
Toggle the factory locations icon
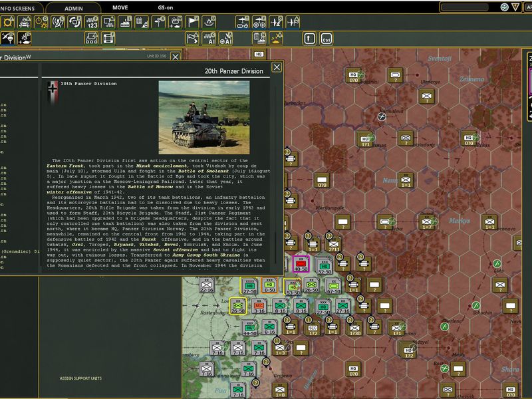coord(125,22)
